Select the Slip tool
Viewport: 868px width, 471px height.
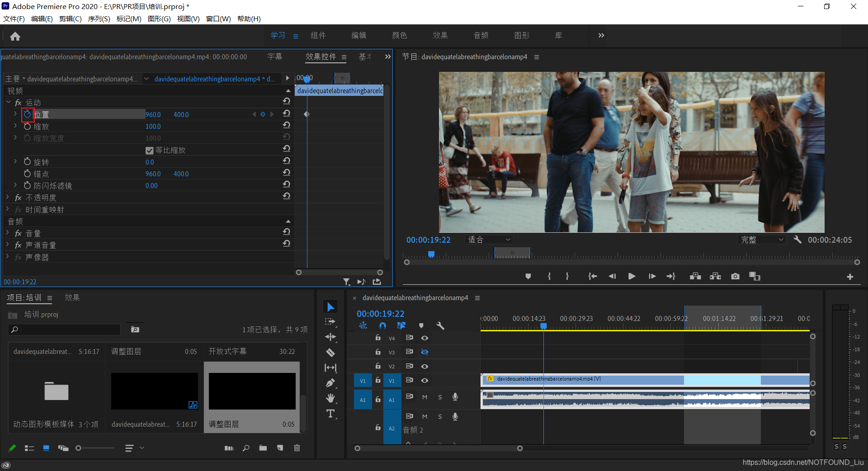coord(330,368)
